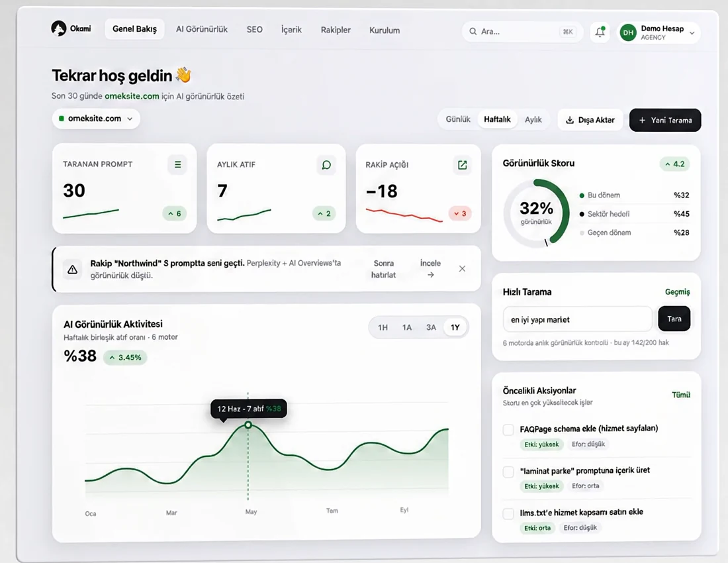The height and width of the screenshot is (563, 728).
Task: Click the Aylık Atıf chat bubble icon
Action: pyautogui.click(x=326, y=165)
